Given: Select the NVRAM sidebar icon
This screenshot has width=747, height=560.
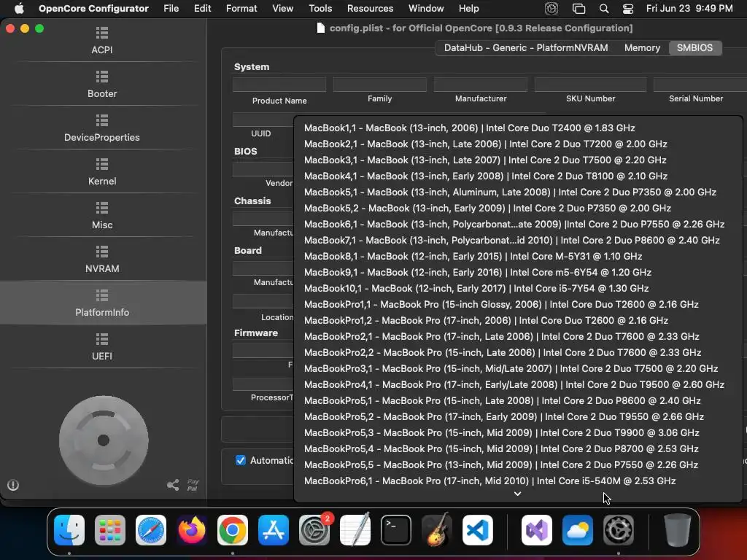Looking at the screenshot, I should pos(102,252).
